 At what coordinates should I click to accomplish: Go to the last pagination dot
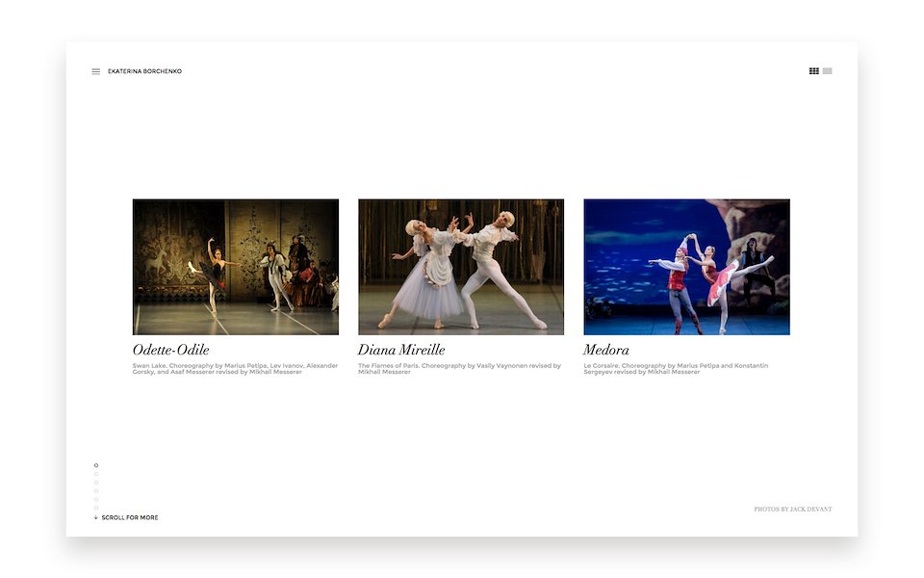click(x=96, y=508)
